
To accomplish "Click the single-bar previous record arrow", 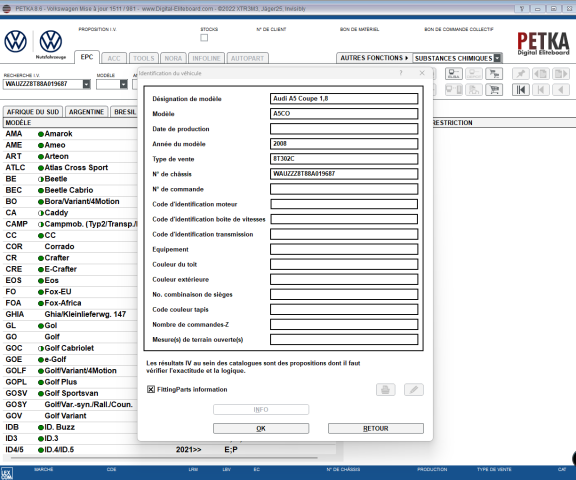I will click(x=541, y=90).
